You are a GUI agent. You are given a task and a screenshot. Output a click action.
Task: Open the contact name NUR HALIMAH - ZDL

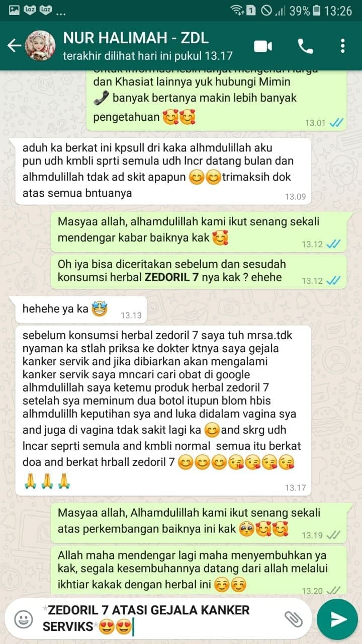pos(136,38)
